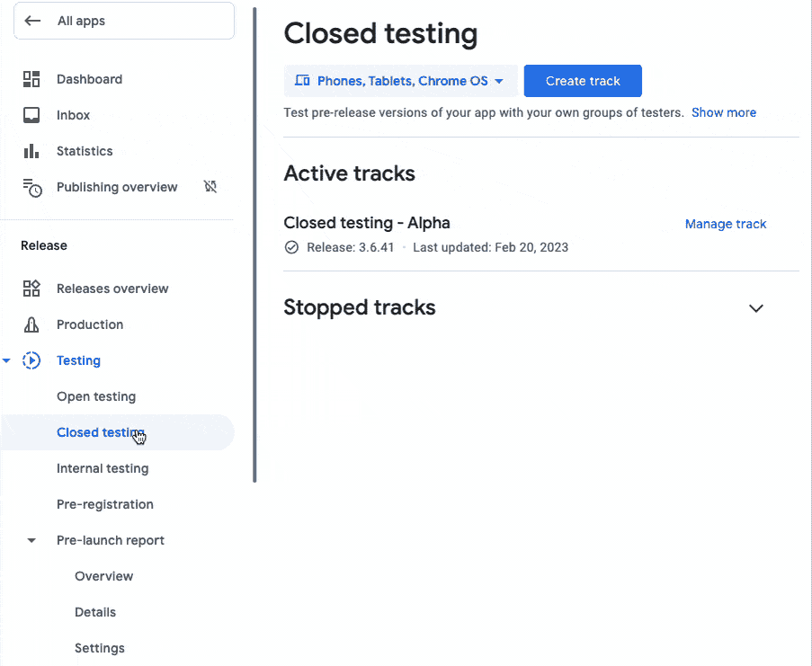Open the Dashboard icon in sidebar

31,79
